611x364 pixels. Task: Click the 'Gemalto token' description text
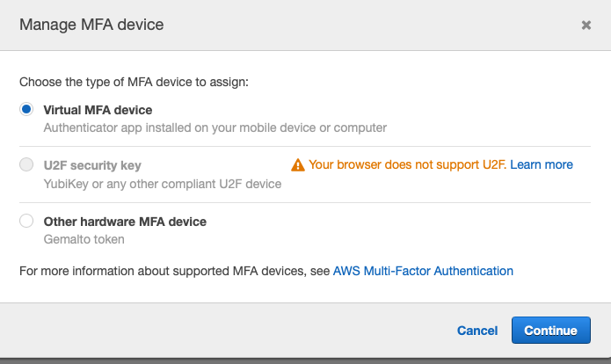(x=84, y=239)
